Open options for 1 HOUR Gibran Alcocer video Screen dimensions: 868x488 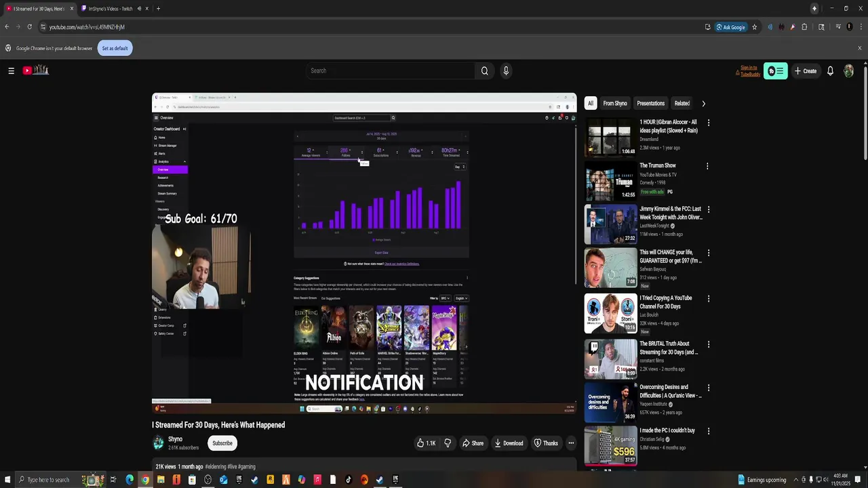click(x=708, y=123)
